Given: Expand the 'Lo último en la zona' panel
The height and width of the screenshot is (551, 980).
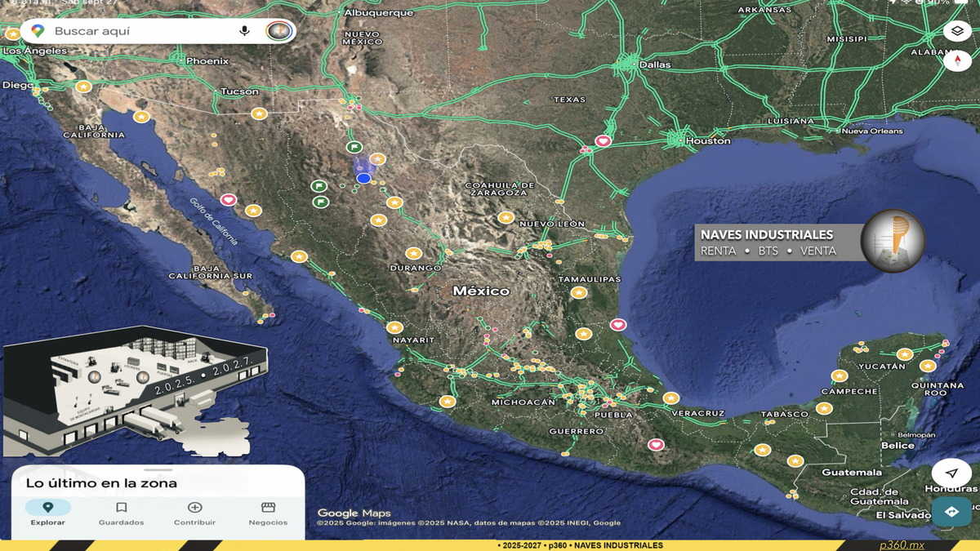Looking at the screenshot, I should (x=101, y=483).
